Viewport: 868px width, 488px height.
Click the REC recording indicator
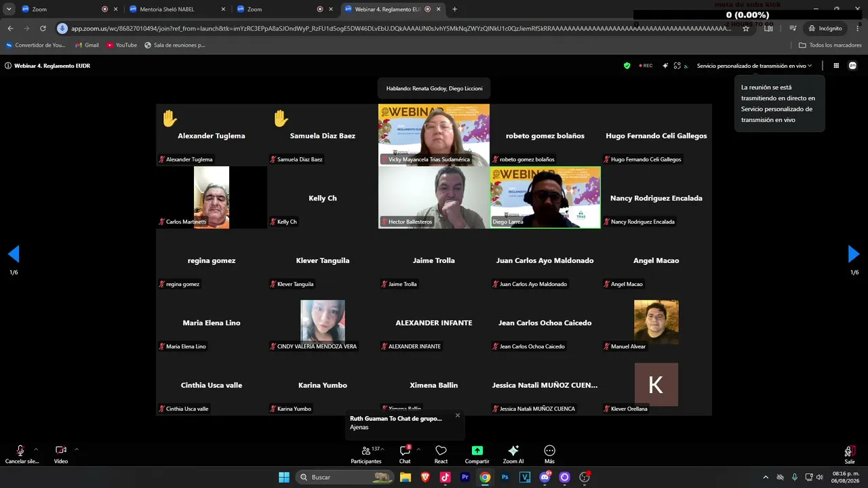(645, 66)
